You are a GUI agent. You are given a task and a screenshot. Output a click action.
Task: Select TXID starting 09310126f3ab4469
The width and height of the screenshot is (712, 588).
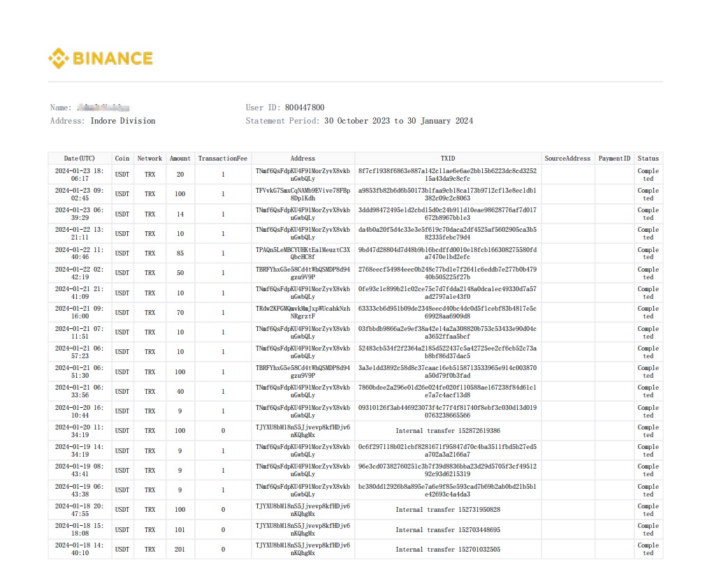[448, 411]
